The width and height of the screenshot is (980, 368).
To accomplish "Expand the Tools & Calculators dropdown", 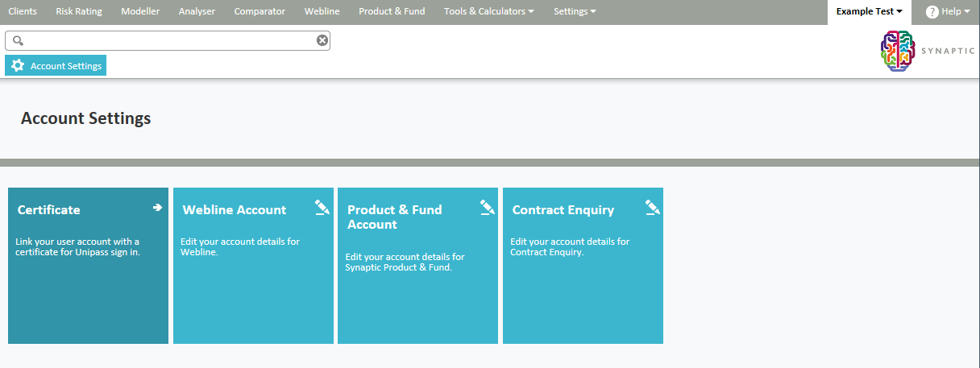I will tap(489, 11).
